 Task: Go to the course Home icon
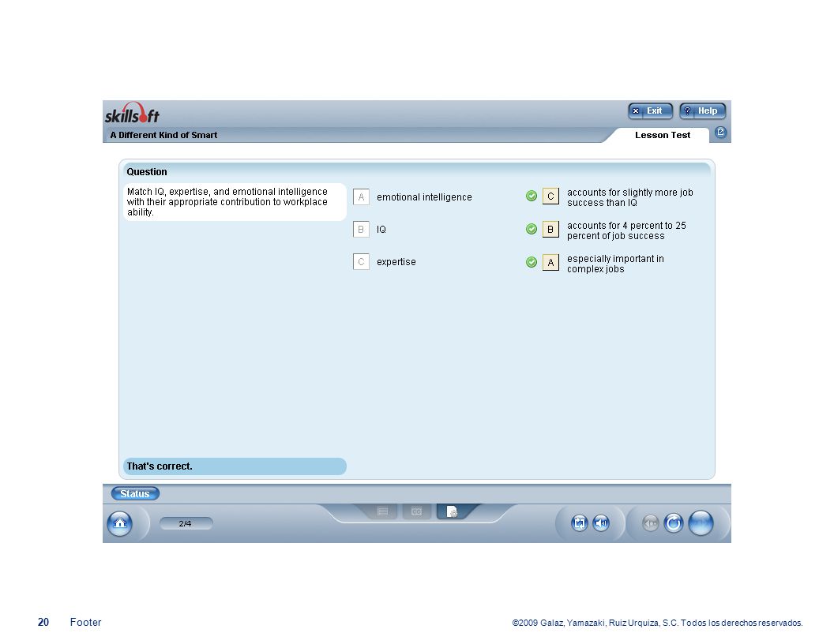[x=120, y=523]
